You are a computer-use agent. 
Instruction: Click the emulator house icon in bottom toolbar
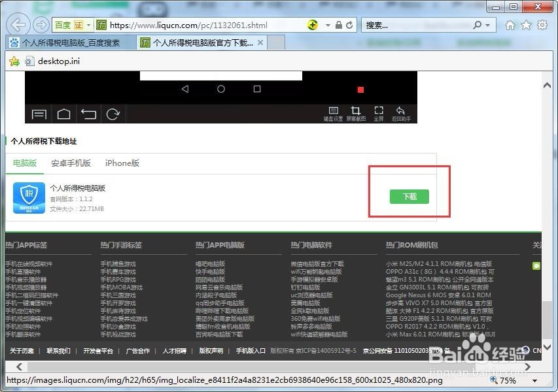coord(63,114)
